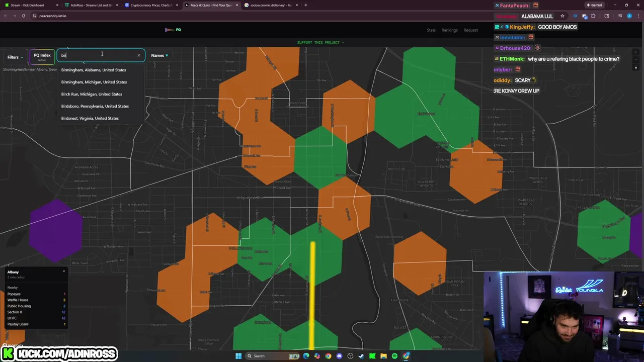Open Microsoft Edge from the taskbar
The height and width of the screenshot is (362, 644).
(x=306, y=356)
